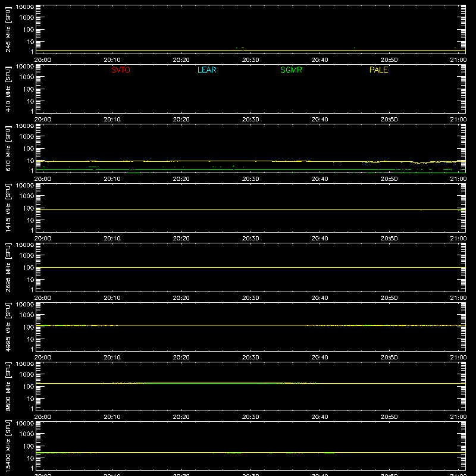The height and width of the screenshot is (476, 476).
Task: Select the 8800 MHz [SFU] axis title
Action: 8,386
